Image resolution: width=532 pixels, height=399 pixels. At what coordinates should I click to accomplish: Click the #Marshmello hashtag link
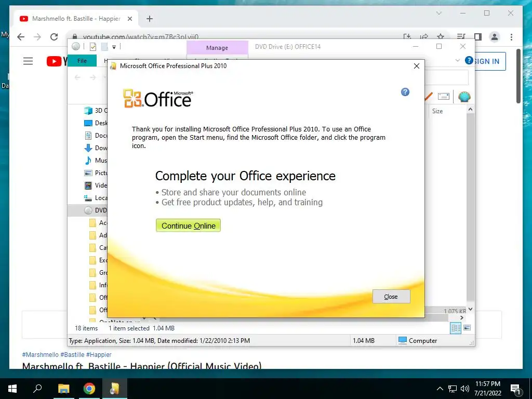41,354
